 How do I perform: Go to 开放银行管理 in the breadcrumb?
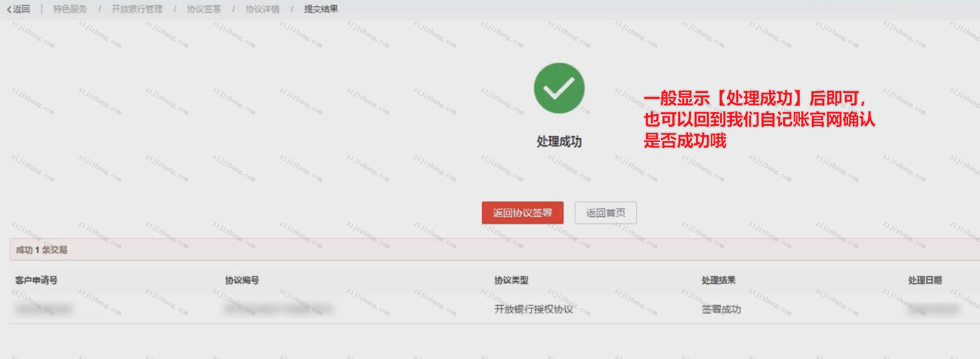pyautogui.click(x=137, y=9)
